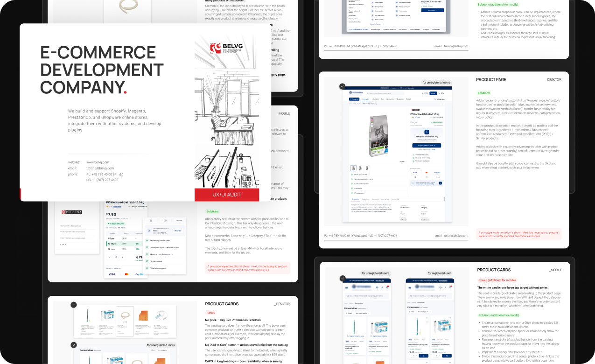Image resolution: width=595 pixels, height=364 pixels.
Task: Click the Categories button in the product page mockup
Action: coord(354,99)
